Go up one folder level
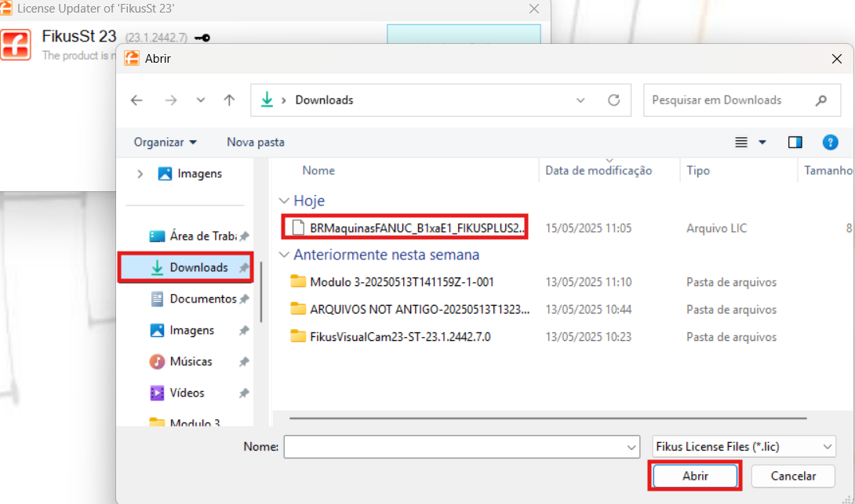 [229, 100]
